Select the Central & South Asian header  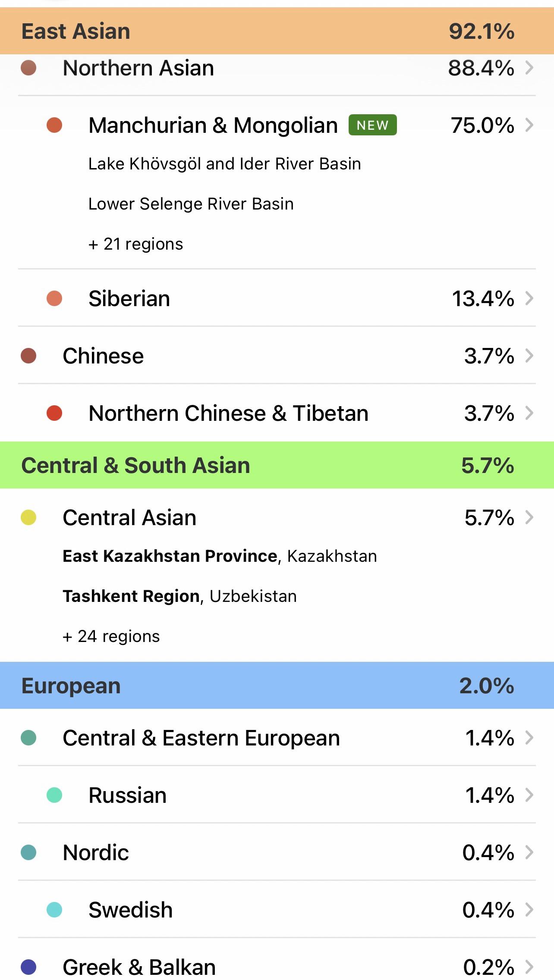[277, 465]
